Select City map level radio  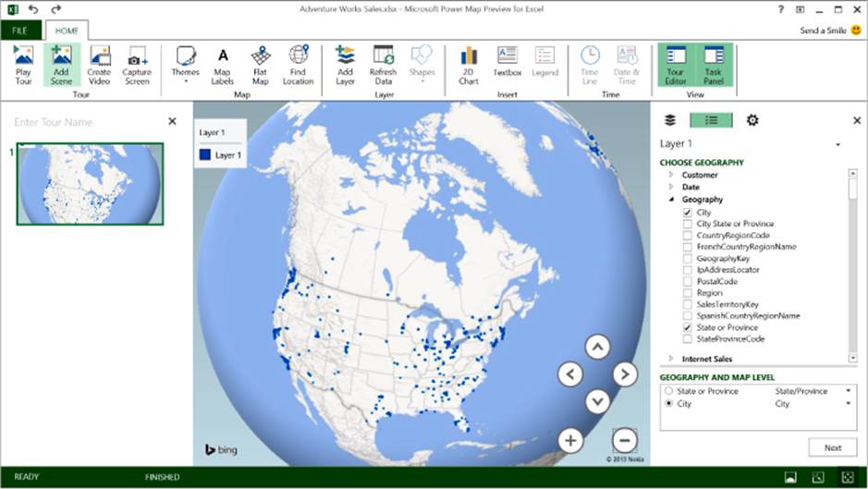click(x=668, y=404)
